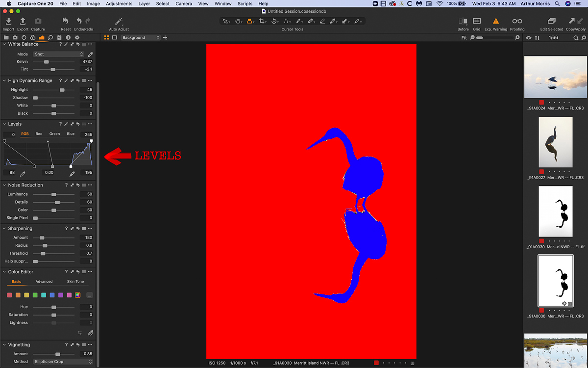Open the Background layer dropdown
Viewport: 588px width, 368px height.
[141, 38]
